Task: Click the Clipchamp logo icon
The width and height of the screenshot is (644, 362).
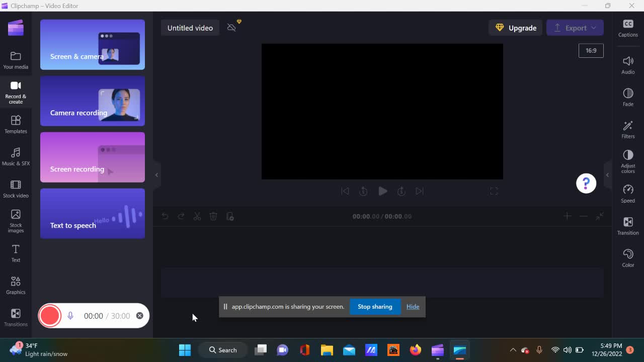Action: (16, 28)
